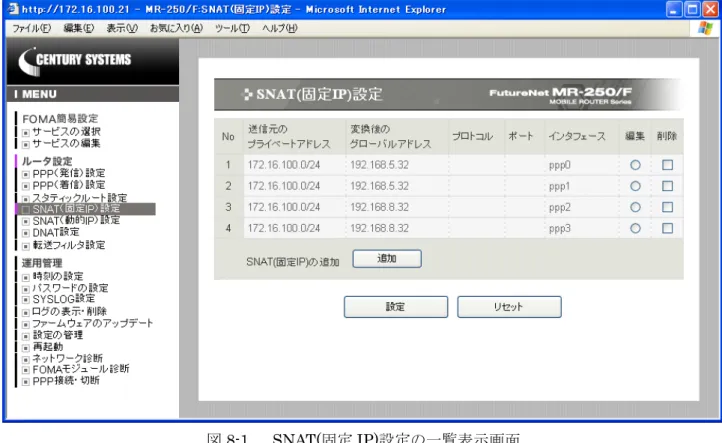This screenshot has width=722, height=443.
Task: Open パスワードの設定 menu link
Action: tap(70, 288)
